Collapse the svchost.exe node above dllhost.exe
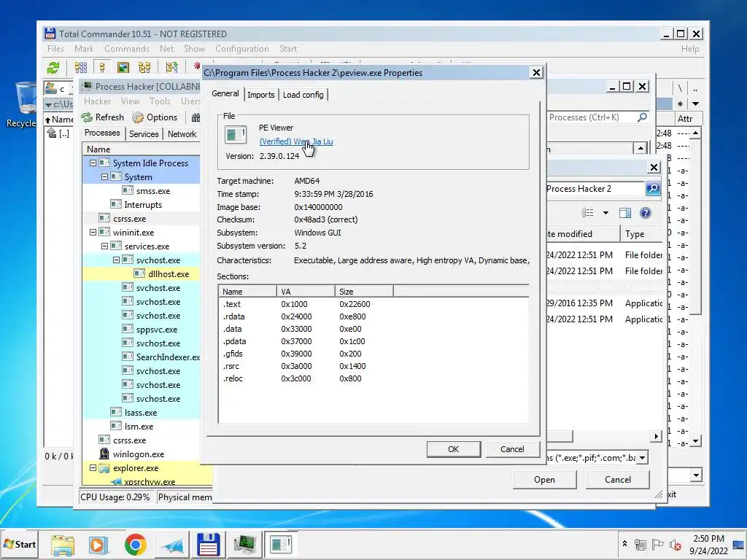 point(116,260)
